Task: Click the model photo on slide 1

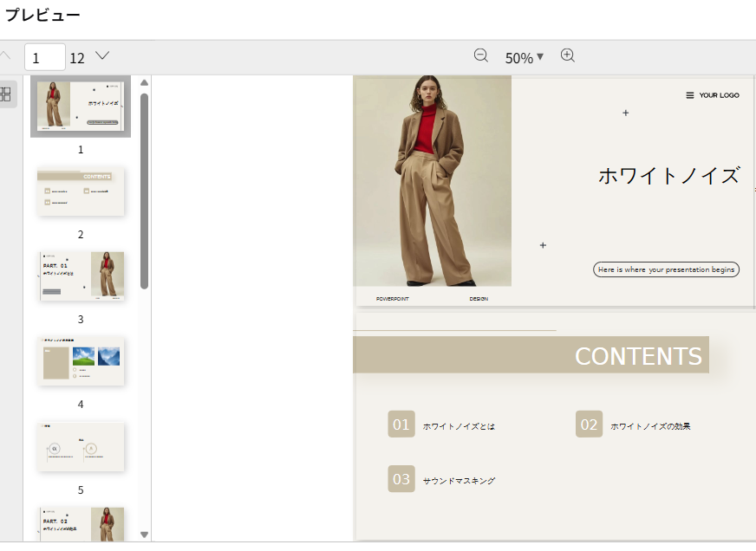Action: point(433,181)
